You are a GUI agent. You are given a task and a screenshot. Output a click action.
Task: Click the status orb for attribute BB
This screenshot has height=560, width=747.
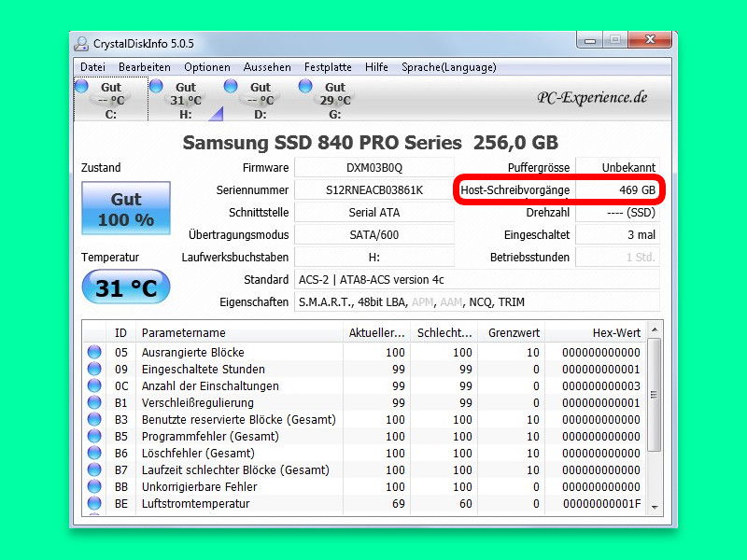coord(94,486)
